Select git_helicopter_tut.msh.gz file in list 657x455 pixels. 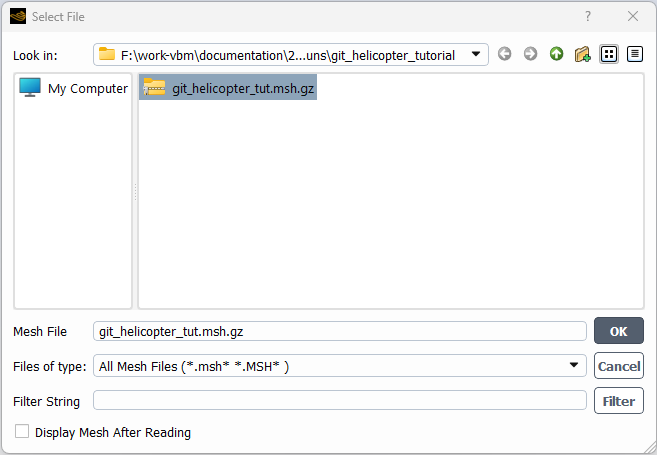[x=228, y=88]
